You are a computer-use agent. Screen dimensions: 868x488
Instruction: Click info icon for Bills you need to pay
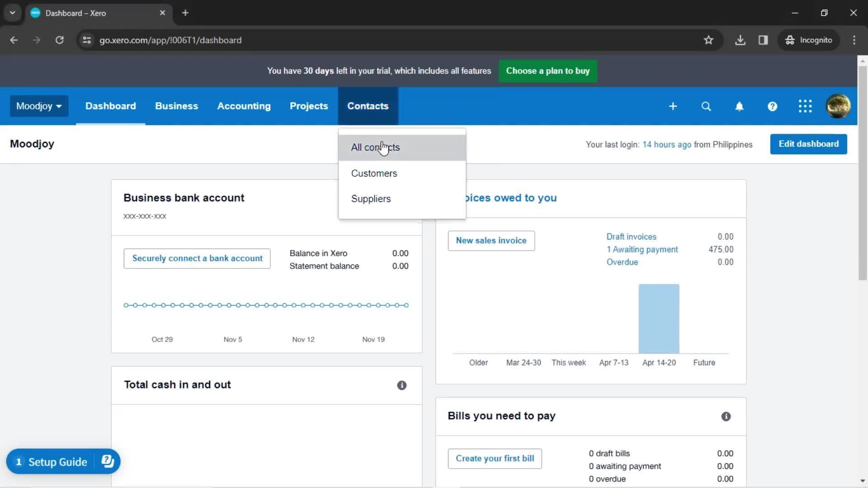click(x=726, y=417)
